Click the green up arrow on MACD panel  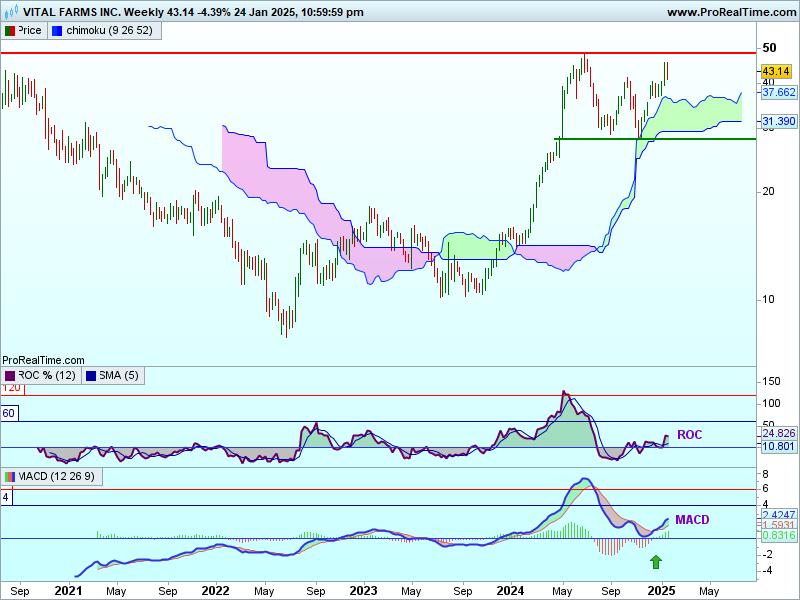656,563
